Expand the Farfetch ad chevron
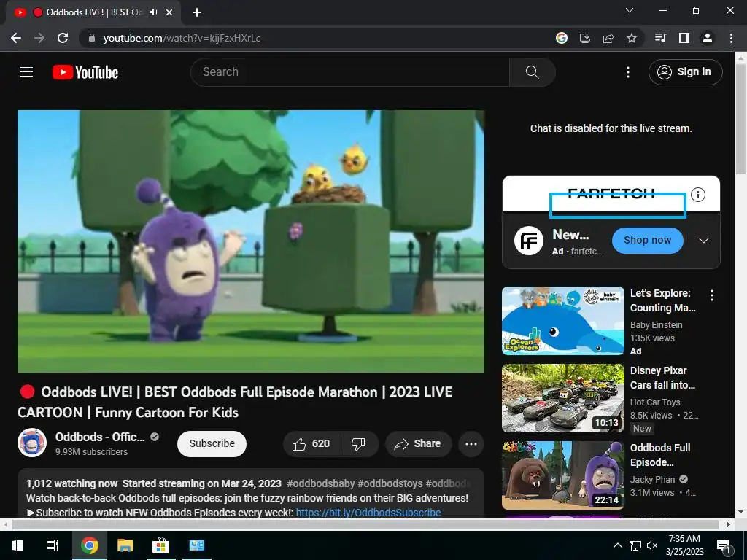 point(704,241)
